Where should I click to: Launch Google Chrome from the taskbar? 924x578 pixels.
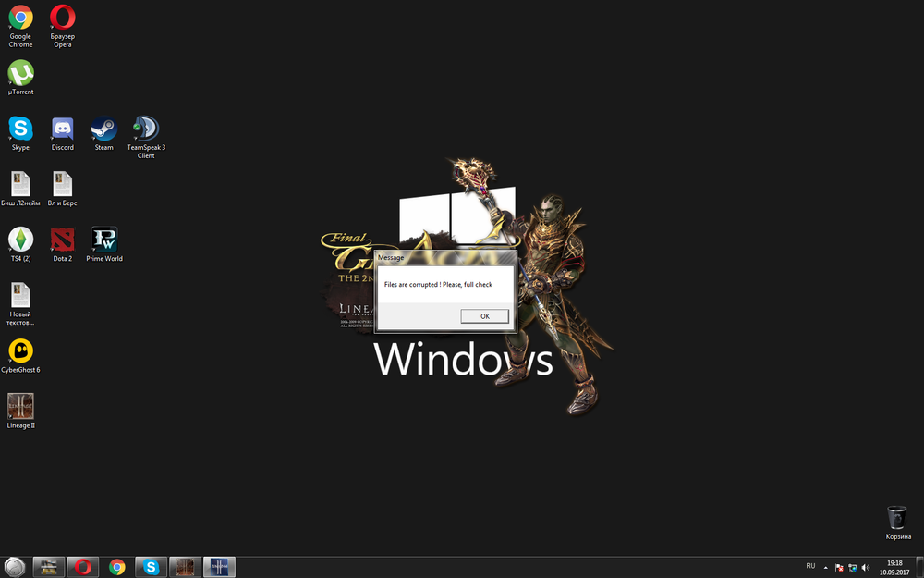point(116,566)
